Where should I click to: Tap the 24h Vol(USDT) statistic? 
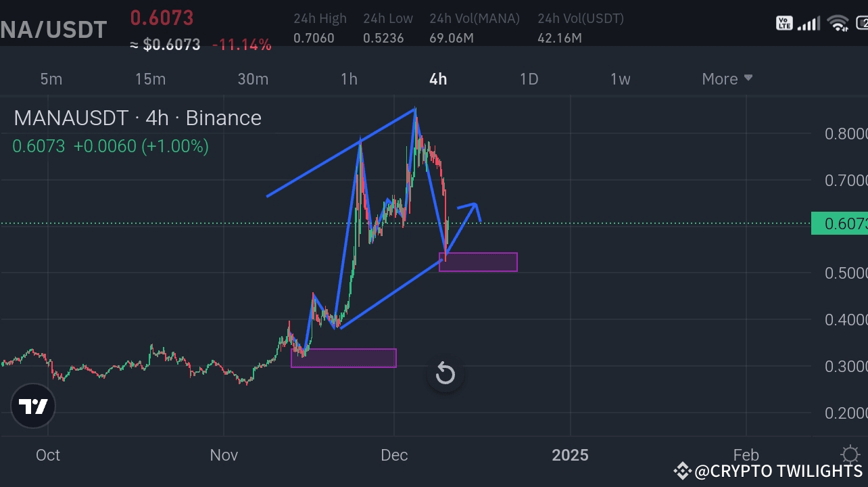(580, 27)
